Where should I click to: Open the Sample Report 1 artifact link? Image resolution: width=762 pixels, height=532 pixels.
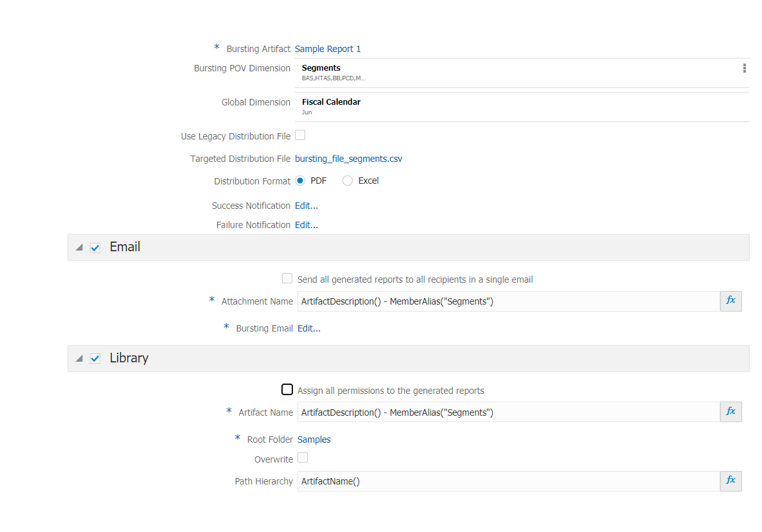[328, 49]
